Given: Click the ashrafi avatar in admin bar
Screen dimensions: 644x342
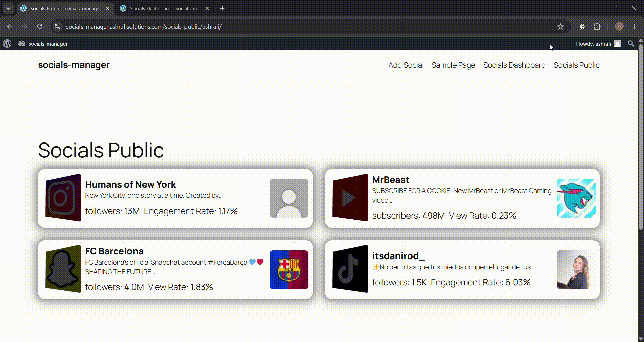Looking at the screenshot, I should pos(618,44).
